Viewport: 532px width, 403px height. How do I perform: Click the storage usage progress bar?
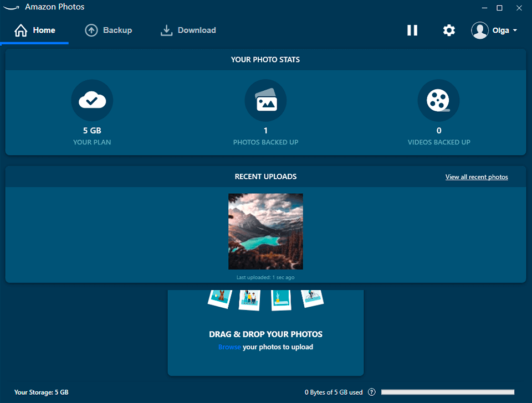pyautogui.click(x=448, y=391)
